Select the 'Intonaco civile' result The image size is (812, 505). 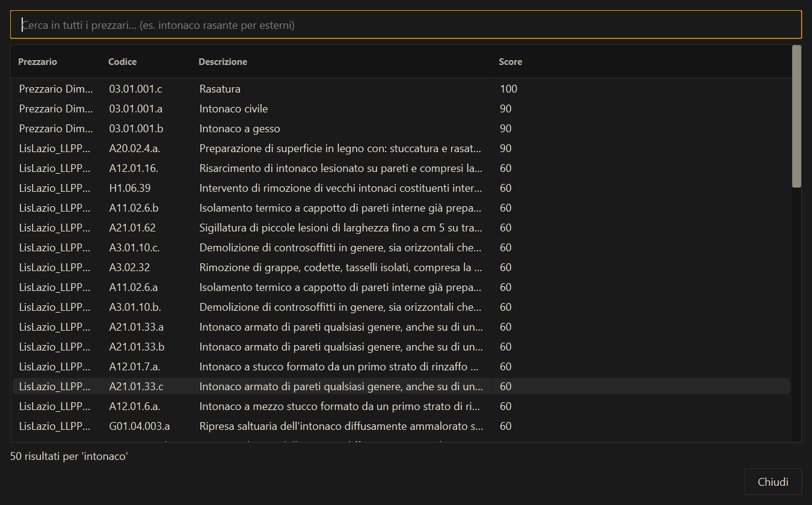point(401,109)
